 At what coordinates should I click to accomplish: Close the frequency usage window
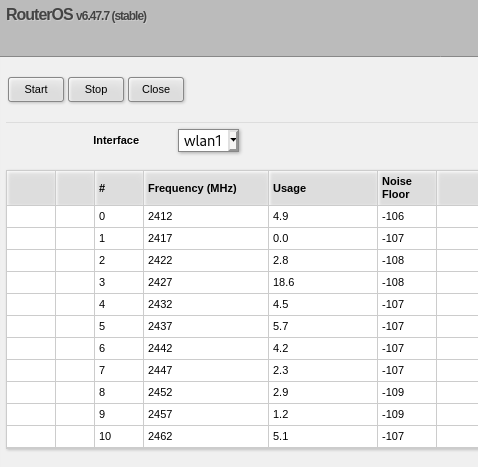(156, 89)
